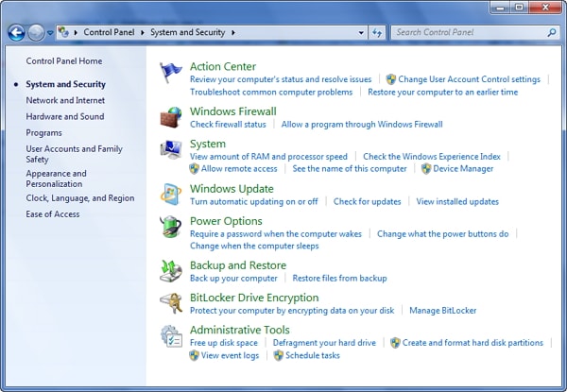567x392 pixels.
Task: Open the recent pages dropdown near navigation arrows
Action: coord(50,33)
